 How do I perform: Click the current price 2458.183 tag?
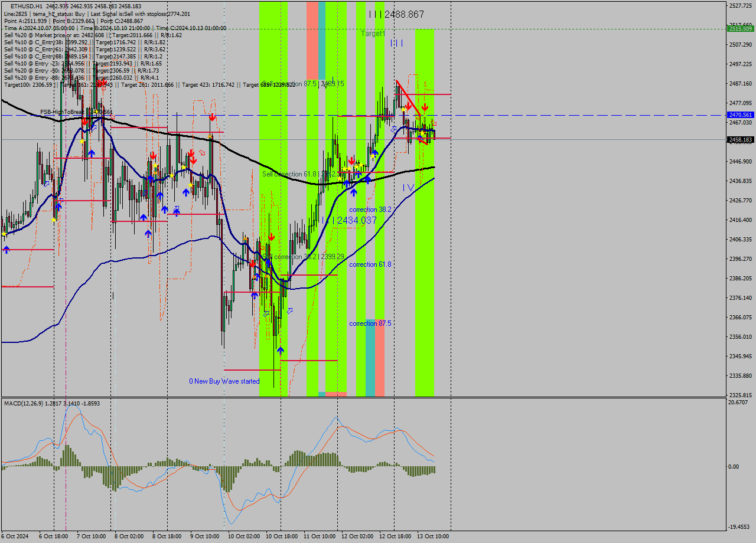(740, 140)
